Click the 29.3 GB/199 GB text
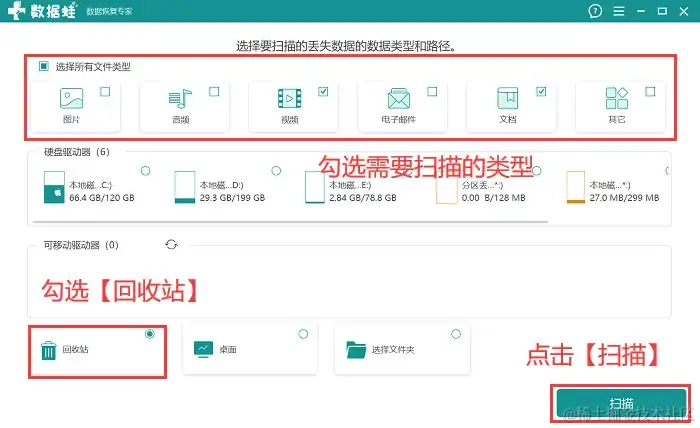700x428 pixels. tap(232, 198)
